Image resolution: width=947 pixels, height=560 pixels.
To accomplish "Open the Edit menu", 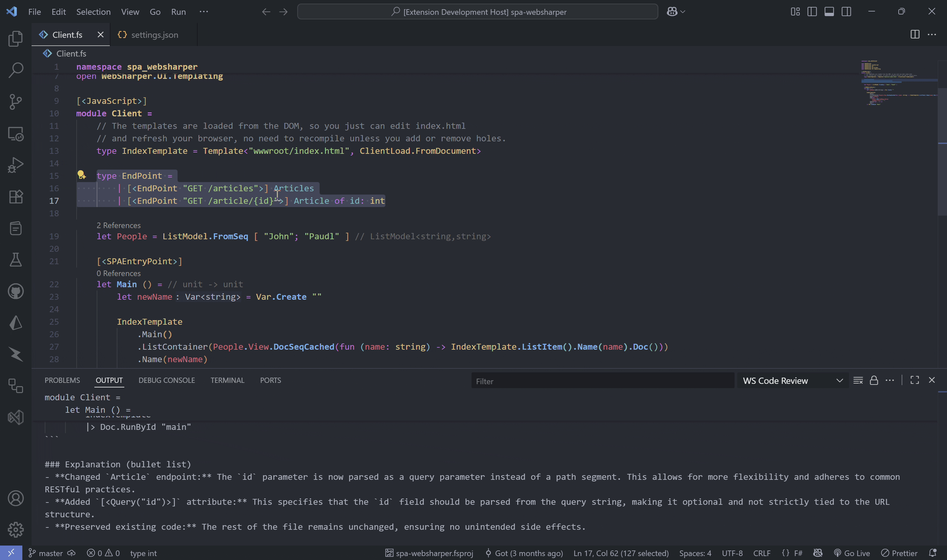I will click(59, 12).
